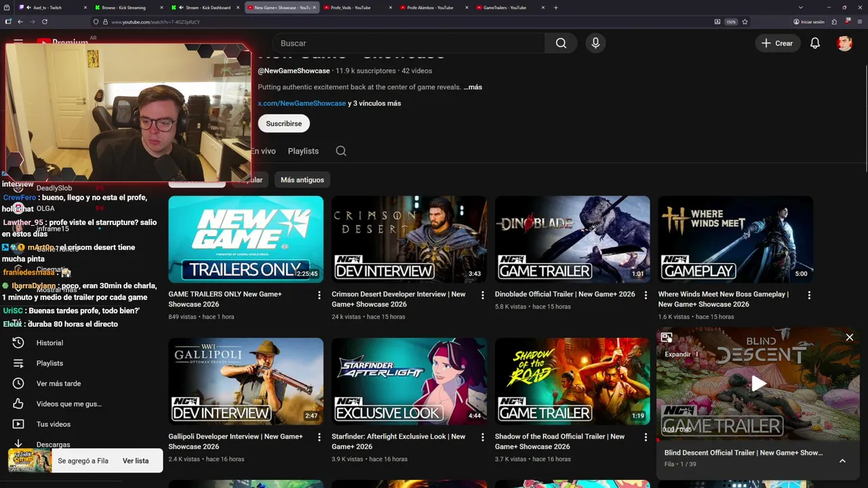Expand channel description with ...más

pos(473,87)
